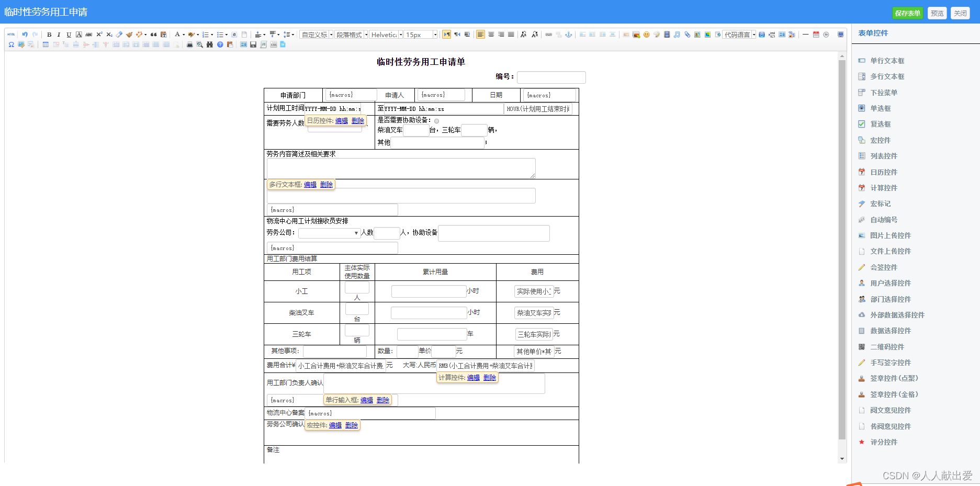Choose 单行文本框 control from sidebar
This screenshot has height=486, width=980.
(x=887, y=61)
